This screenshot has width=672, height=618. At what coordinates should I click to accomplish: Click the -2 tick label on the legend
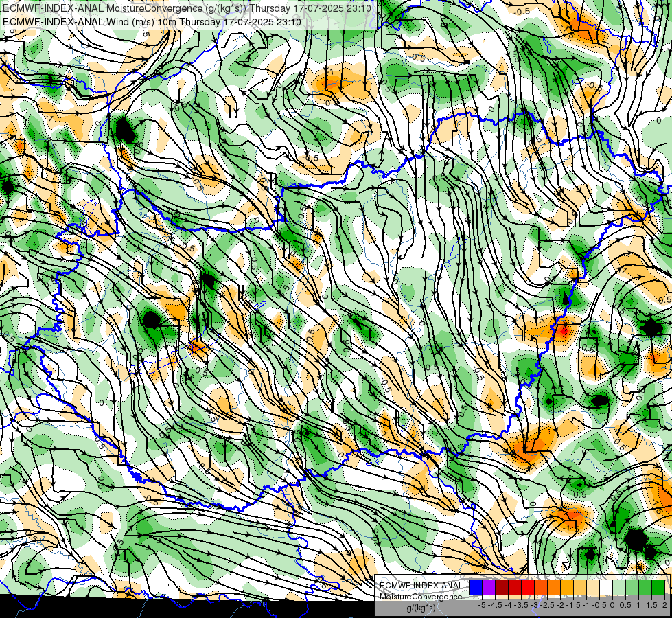pos(560,605)
